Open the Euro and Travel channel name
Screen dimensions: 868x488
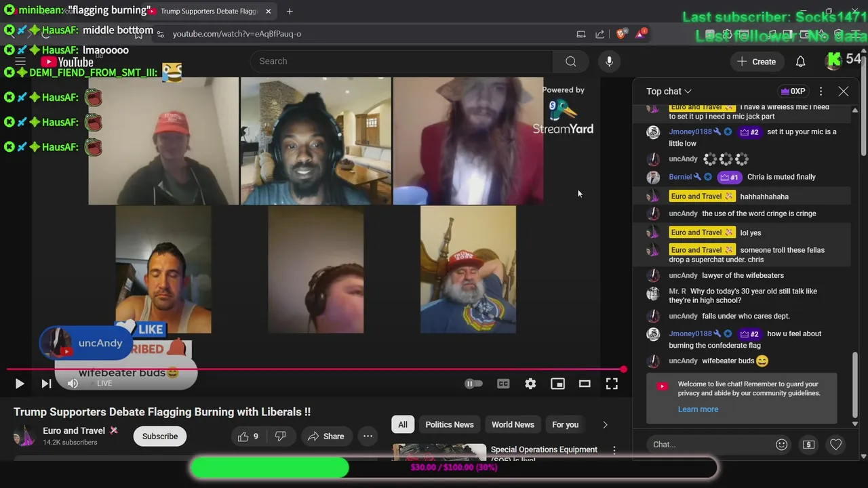(74, 430)
